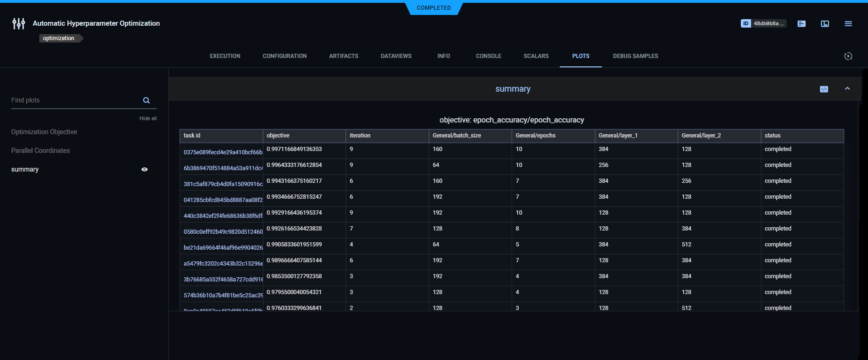This screenshot has height=360, width=868.
Task: Click the Find plots search field
Action: 75,101
